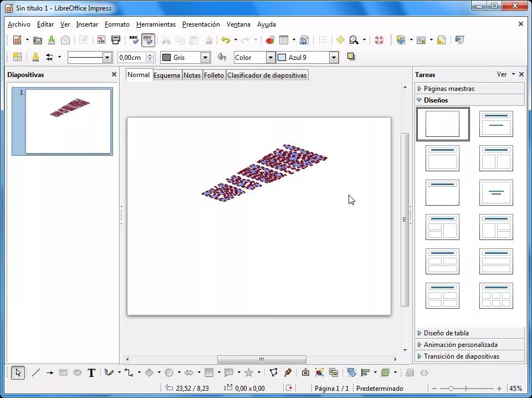Select the Connector tool
The height and width of the screenshot is (398, 532).
(129, 373)
